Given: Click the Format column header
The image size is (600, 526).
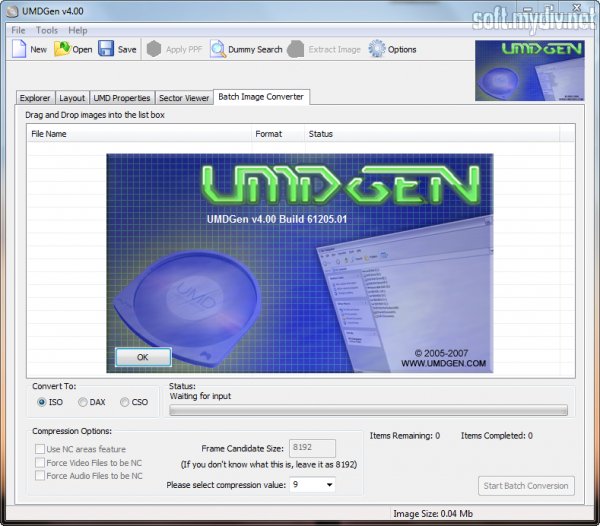Looking at the screenshot, I should [278, 134].
